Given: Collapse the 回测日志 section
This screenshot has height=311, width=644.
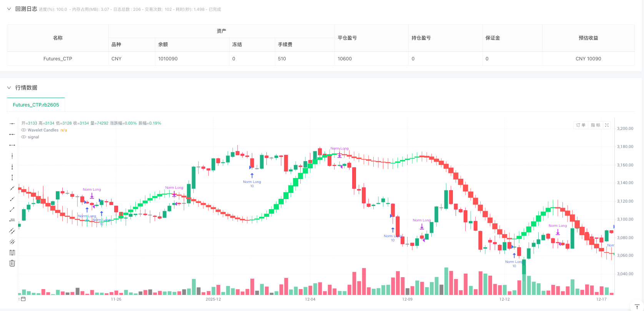Looking at the screenshot, I should pos(8,8).
